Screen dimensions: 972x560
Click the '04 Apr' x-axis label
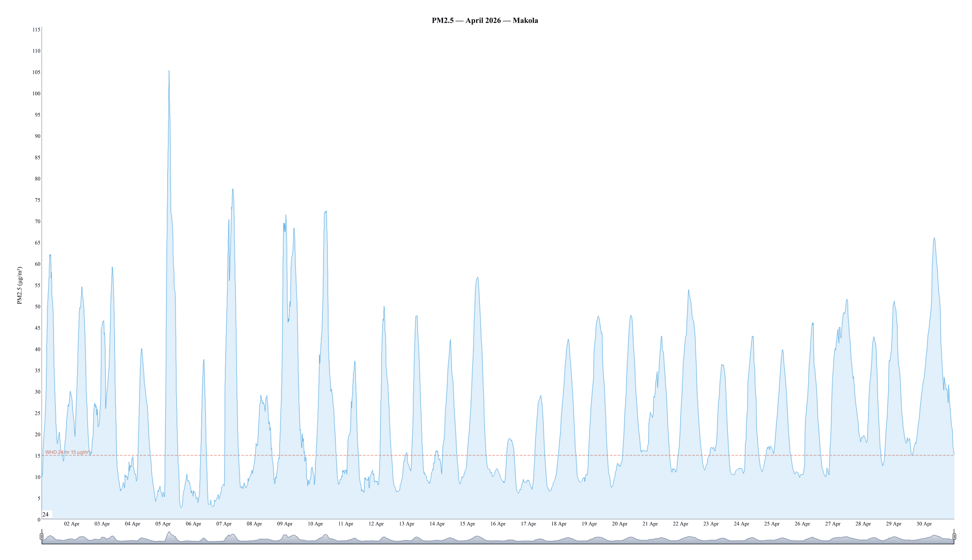pyautogui.click(x=132, y=524)
